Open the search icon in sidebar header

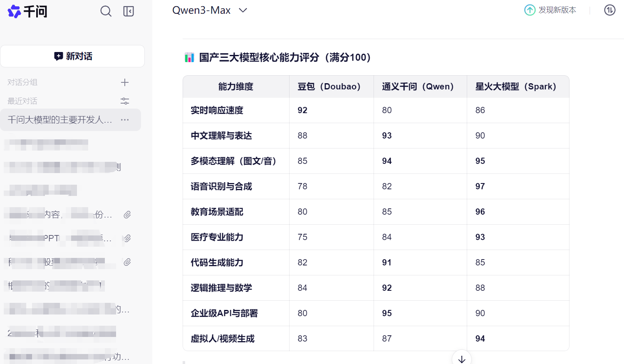[x=106, y=11]
